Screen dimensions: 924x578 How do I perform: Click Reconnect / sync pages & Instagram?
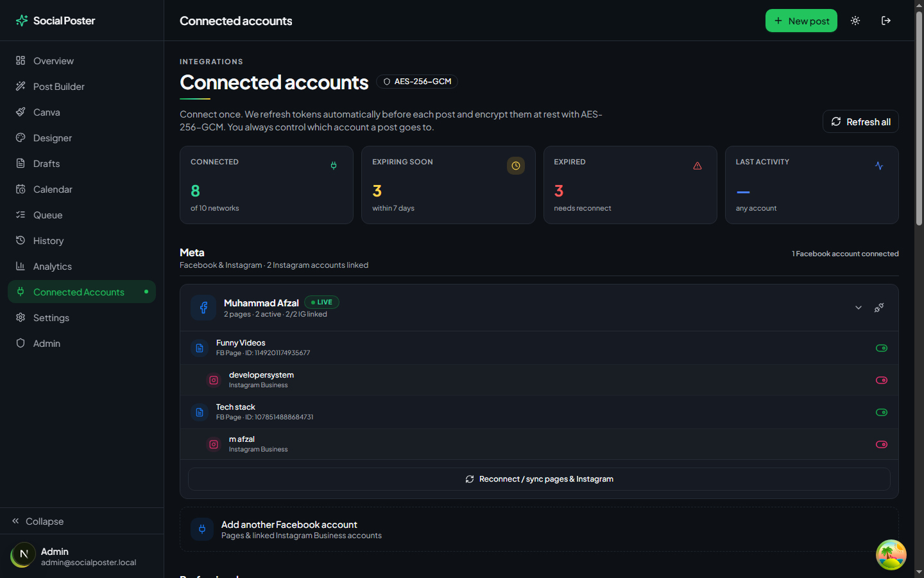(539, 479)
